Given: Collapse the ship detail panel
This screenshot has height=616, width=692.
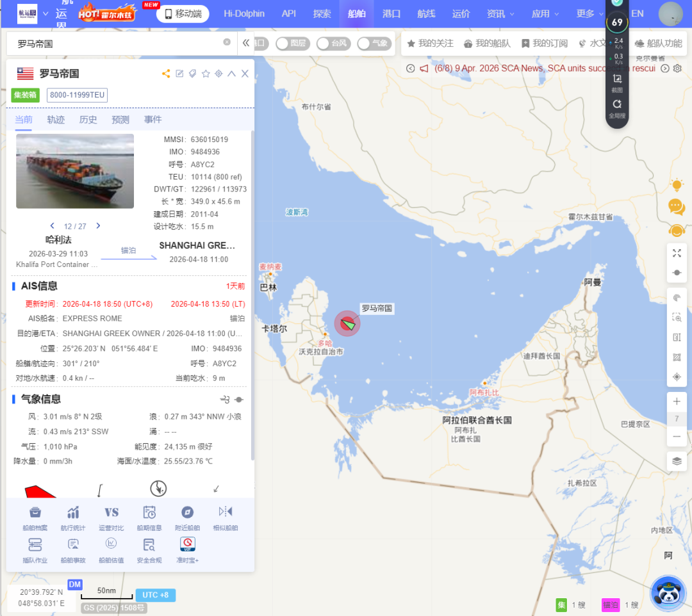Looking at the screenshot, I should 231,74.
